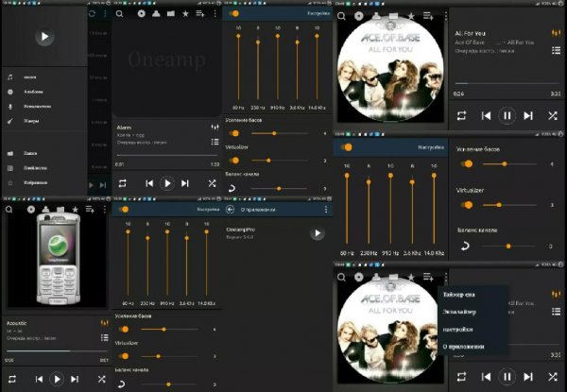Screen dimensions: 567x392
Task: Tap Настройки in equalizer beside Acoustic player
Action: pos(208,210)
